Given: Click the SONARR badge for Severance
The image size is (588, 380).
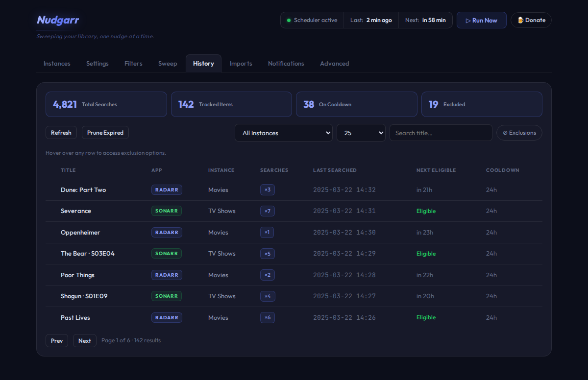Looking at the screenshot, I should point(167,211).
